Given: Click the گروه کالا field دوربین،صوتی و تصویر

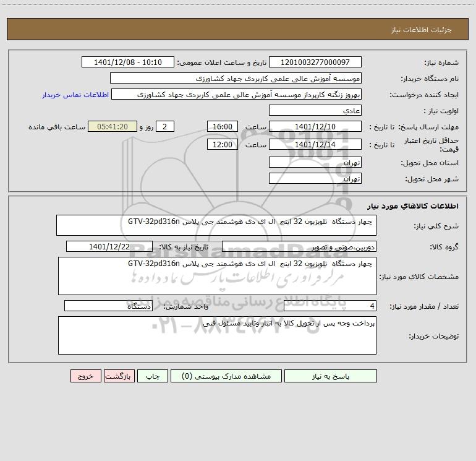Looking at the screenshot, I should click(x=299, y=246).
